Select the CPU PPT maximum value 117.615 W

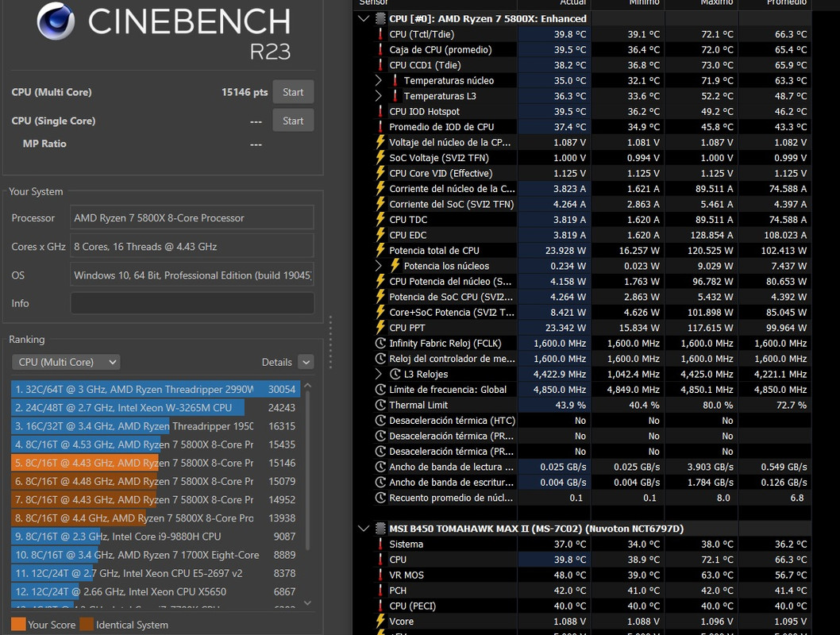[710, 328]
